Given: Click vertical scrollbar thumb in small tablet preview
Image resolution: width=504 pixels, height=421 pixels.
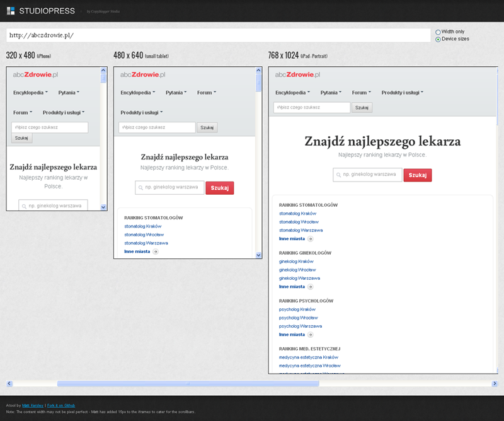Looking at the screenshot, I should (258, 83).
